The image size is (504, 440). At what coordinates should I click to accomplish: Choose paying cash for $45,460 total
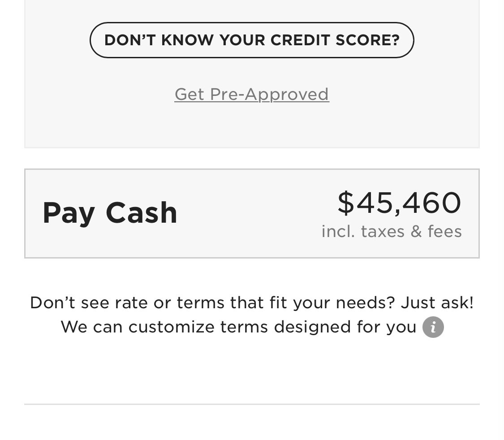252,213
